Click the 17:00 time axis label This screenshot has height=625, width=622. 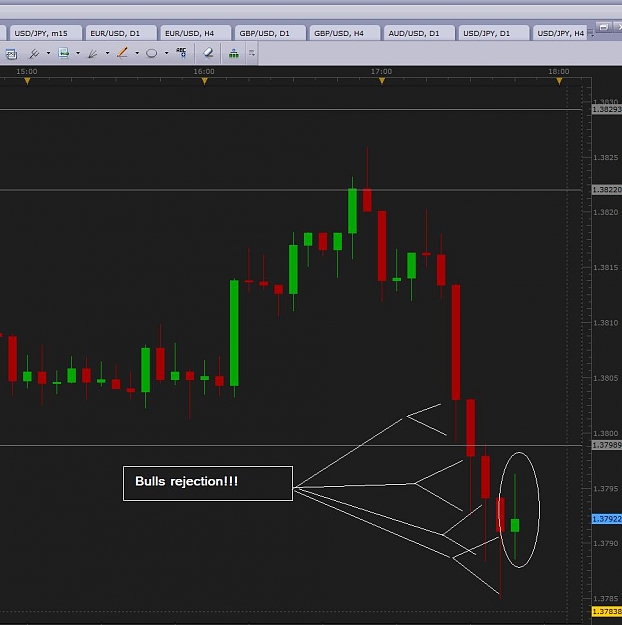point(382,71)
